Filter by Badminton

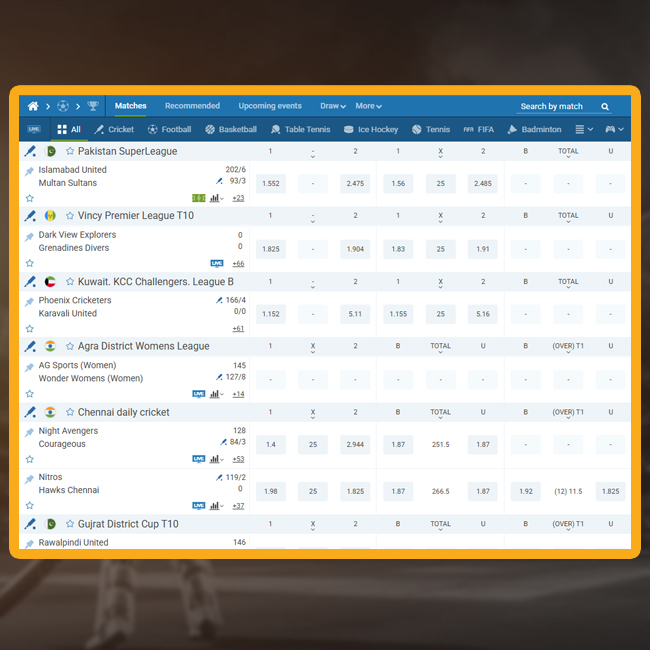click(534, 129)
